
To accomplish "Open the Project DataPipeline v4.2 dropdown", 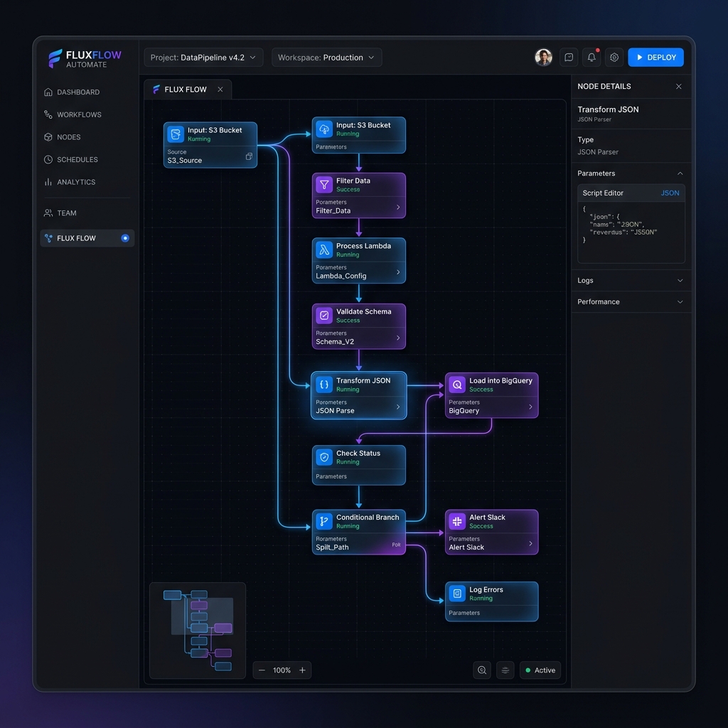I will click(203, 58).
